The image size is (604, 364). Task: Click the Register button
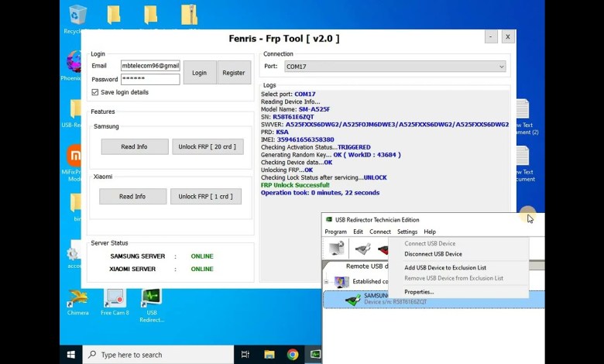[x=234, y=73]
